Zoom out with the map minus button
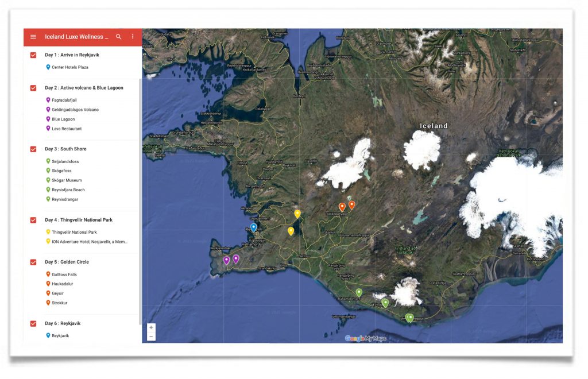 tap(151, 337)
